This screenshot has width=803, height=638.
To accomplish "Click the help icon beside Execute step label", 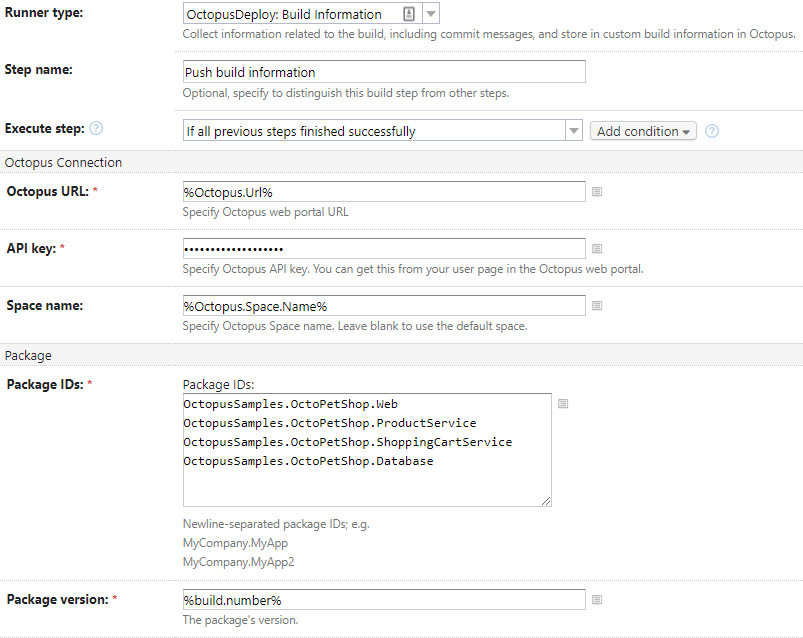I will coord(96,129).
